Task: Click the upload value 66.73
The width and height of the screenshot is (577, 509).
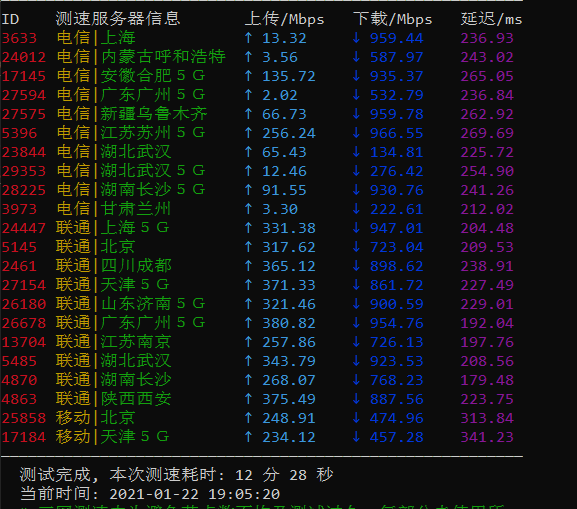Action: click(x=284, y=114)
